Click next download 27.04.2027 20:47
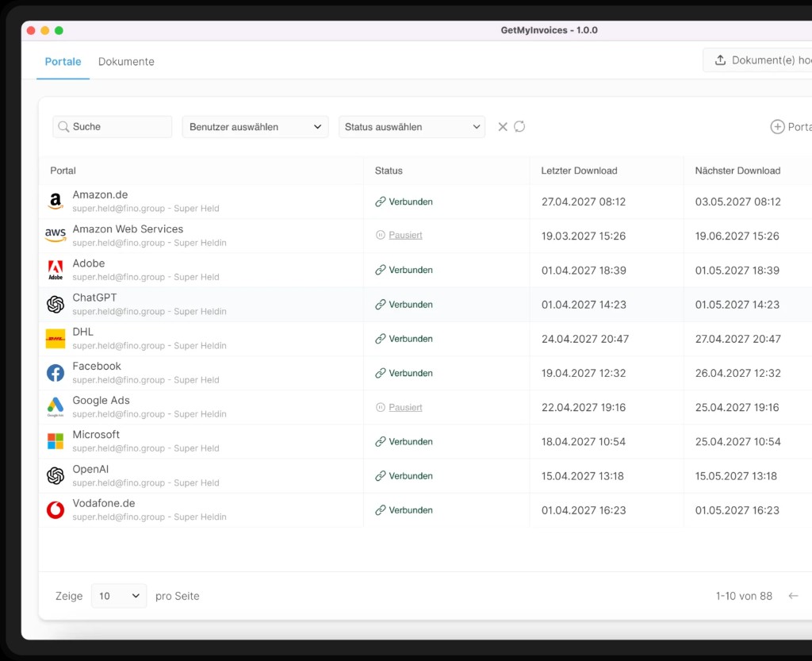This screenshot has width=812, height=661. [x=737, y=339]
